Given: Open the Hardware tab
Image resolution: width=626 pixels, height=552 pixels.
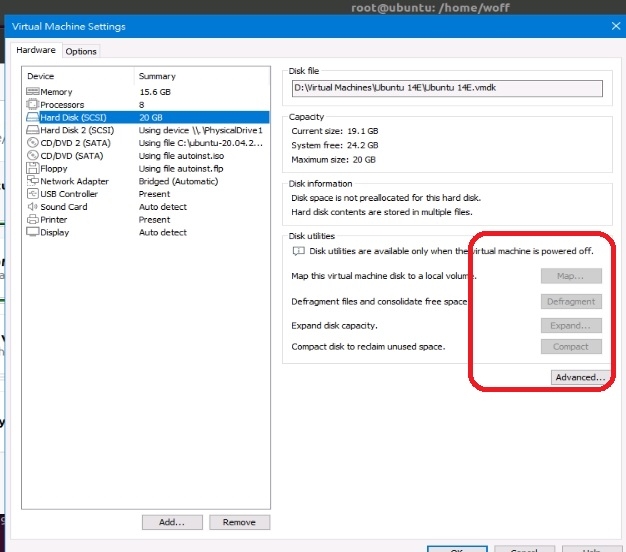Looking at the screenshot, I should tap(36, 50).
